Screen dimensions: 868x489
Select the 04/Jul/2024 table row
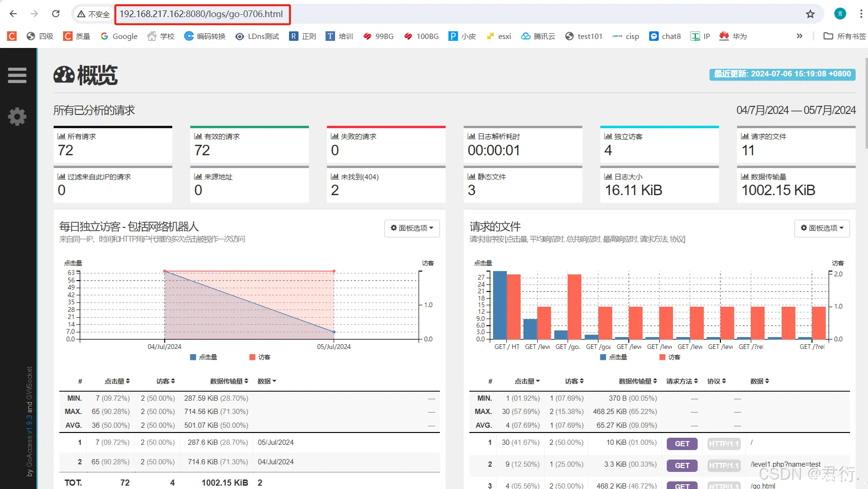pos(250,462)
